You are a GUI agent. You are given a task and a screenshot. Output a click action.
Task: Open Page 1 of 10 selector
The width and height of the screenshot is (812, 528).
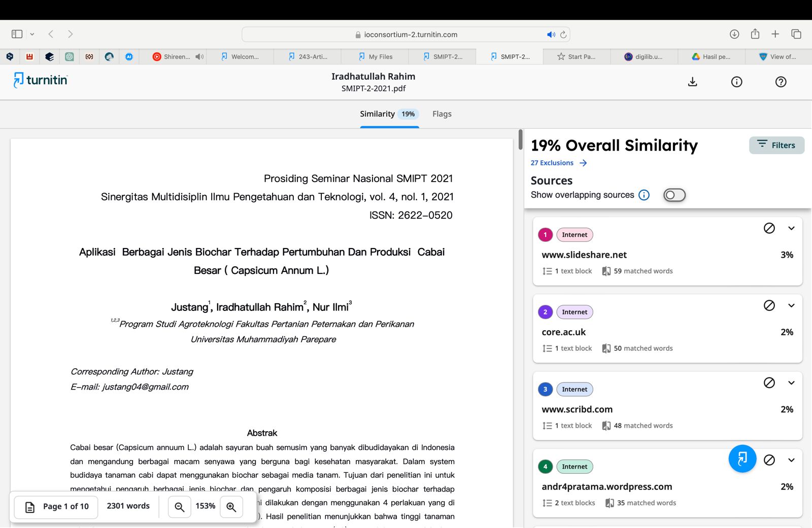[56, 506]
